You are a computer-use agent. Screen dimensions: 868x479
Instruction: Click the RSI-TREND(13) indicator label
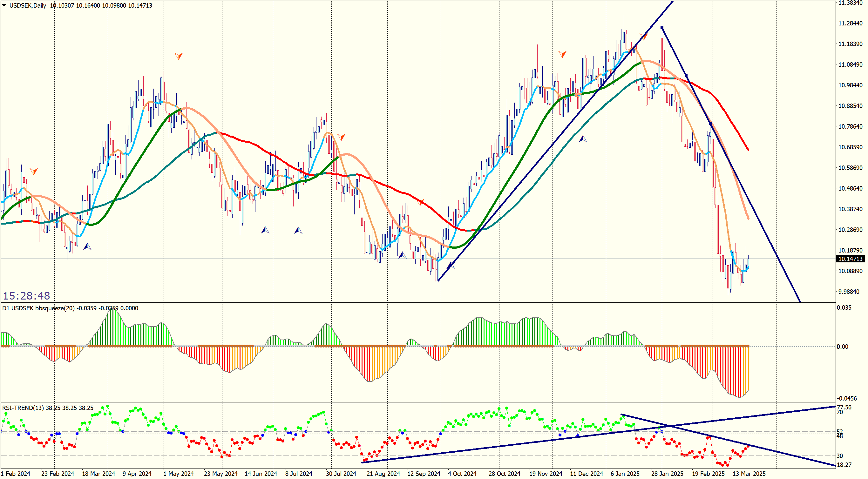pyautogui.click(x=23, y=408)
